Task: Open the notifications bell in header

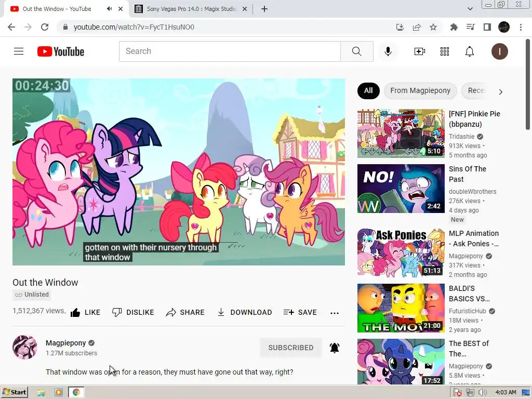Action: (470, 51)
